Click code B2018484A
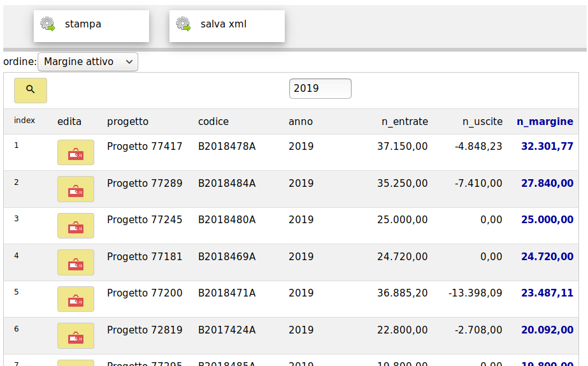The image size is (588, 366). click(227, 183)
